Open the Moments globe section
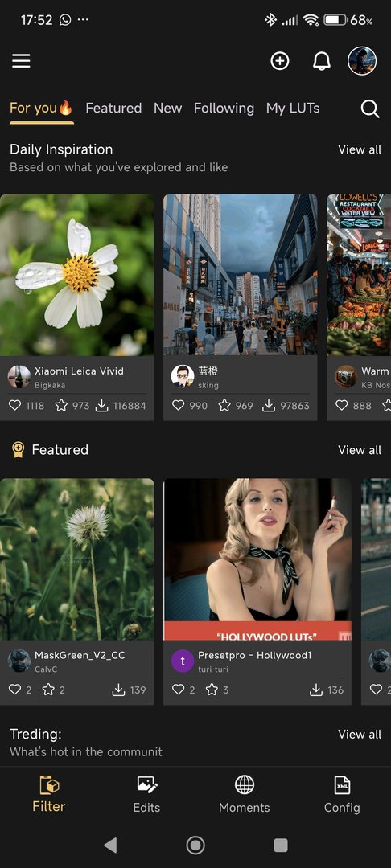391x868 pixels. (245, 794)
